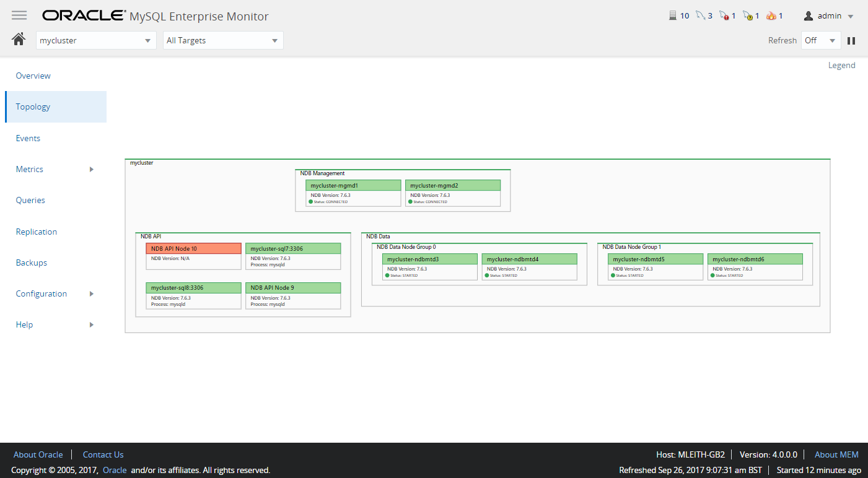Open the mycluster group dropdown

[96, 40]
